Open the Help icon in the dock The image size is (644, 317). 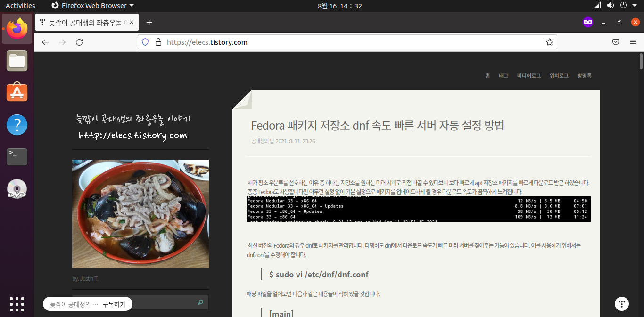click(17, 125)
